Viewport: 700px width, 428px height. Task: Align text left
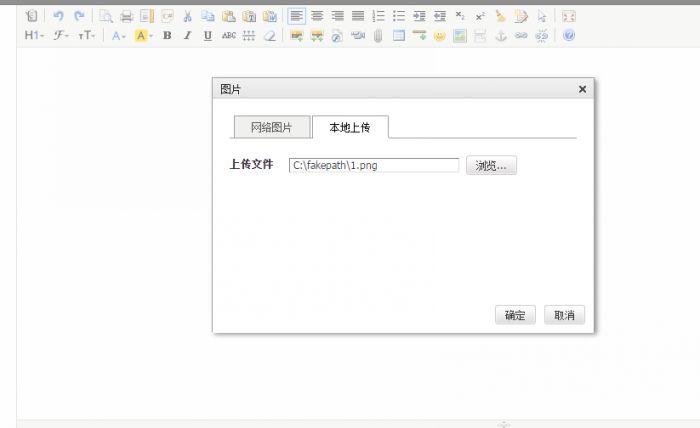[296, 16]
